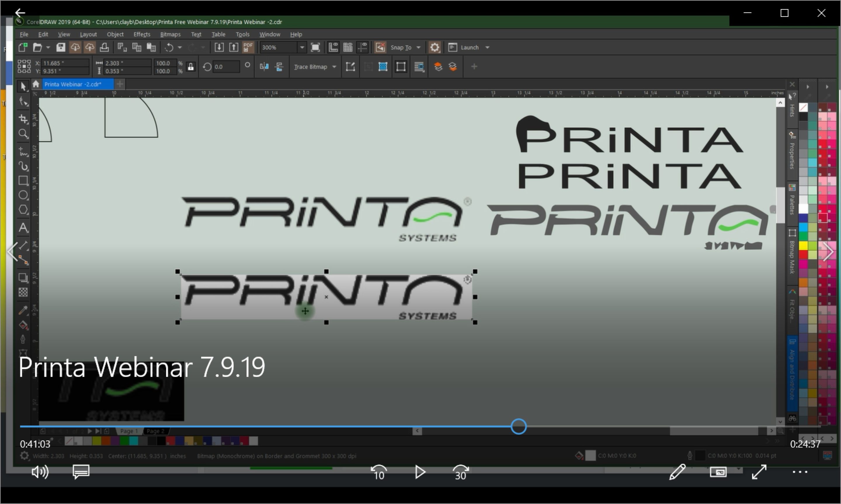Screen dimensions: 841x504
Task: Select the Ellipse tool
Action: coord(23,195)
